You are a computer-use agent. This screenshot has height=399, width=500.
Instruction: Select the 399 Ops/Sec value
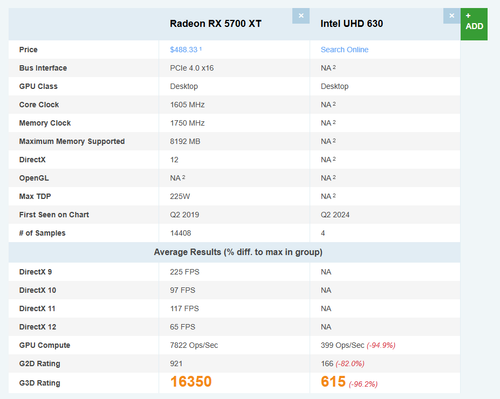click(342, 345)
